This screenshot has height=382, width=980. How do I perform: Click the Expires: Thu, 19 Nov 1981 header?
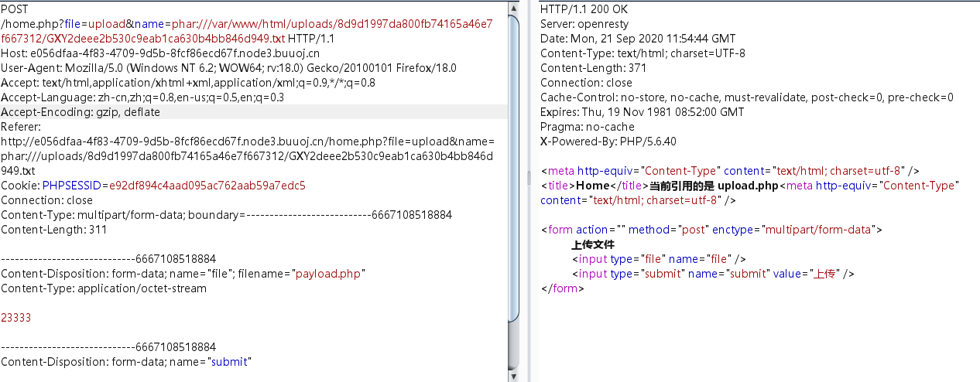642,112
